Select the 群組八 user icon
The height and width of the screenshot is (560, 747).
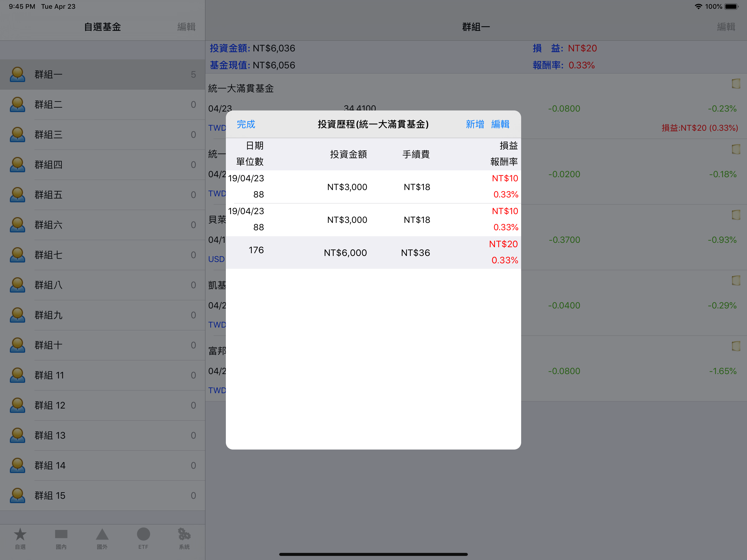pyautogui.click(x=17, y=285)
